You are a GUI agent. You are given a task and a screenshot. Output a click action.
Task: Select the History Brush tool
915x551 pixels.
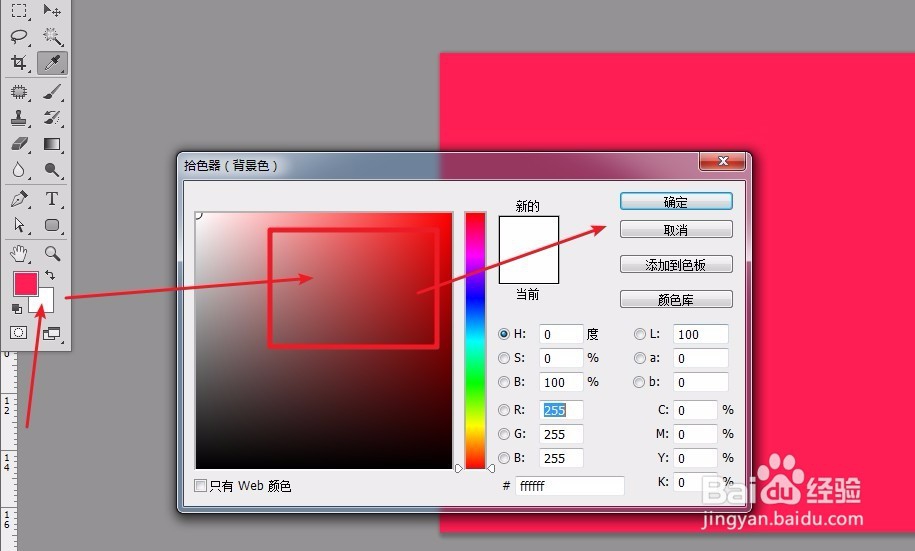pos(52,118)
